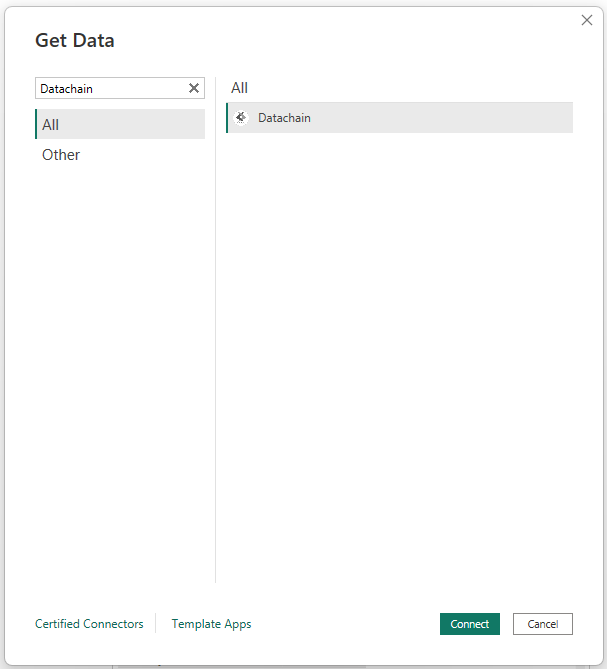Viewport: 607px width, 669px height.
Task: Cancel the Get Data dialog
Action: click(542, 624)
